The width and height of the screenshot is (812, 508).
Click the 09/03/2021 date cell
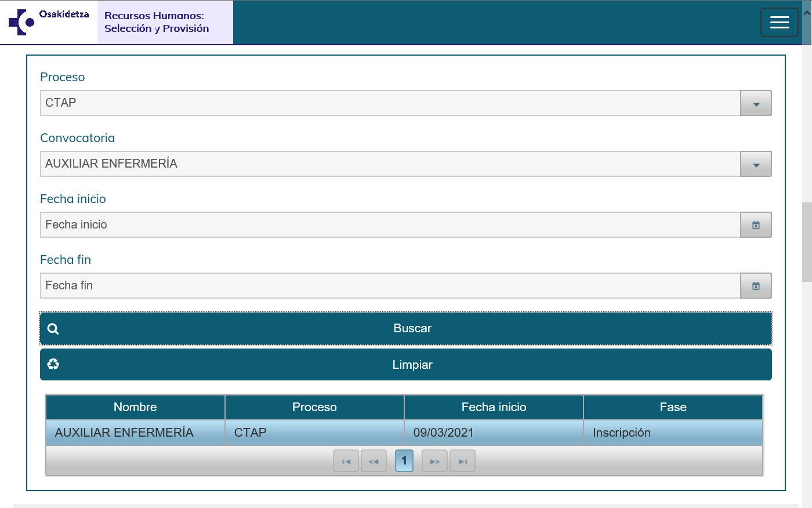494,433
